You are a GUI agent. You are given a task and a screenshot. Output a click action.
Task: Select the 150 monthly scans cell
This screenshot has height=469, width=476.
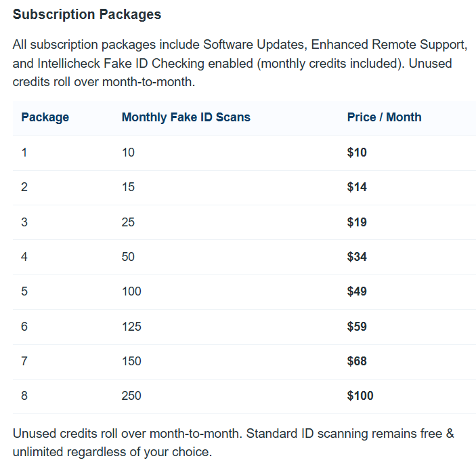(131, 361)
